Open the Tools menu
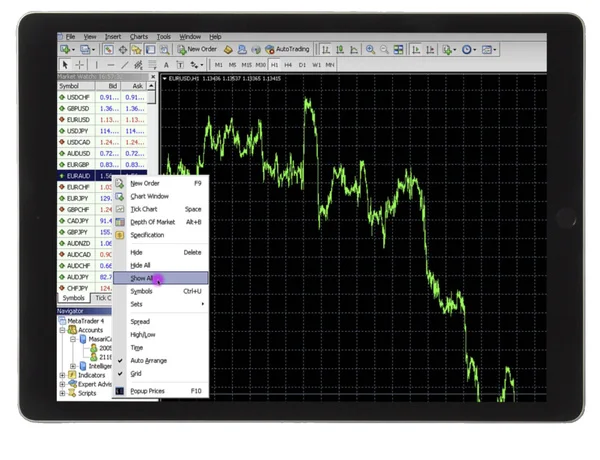This screenshot has width=600, height=460. point(163,37)
